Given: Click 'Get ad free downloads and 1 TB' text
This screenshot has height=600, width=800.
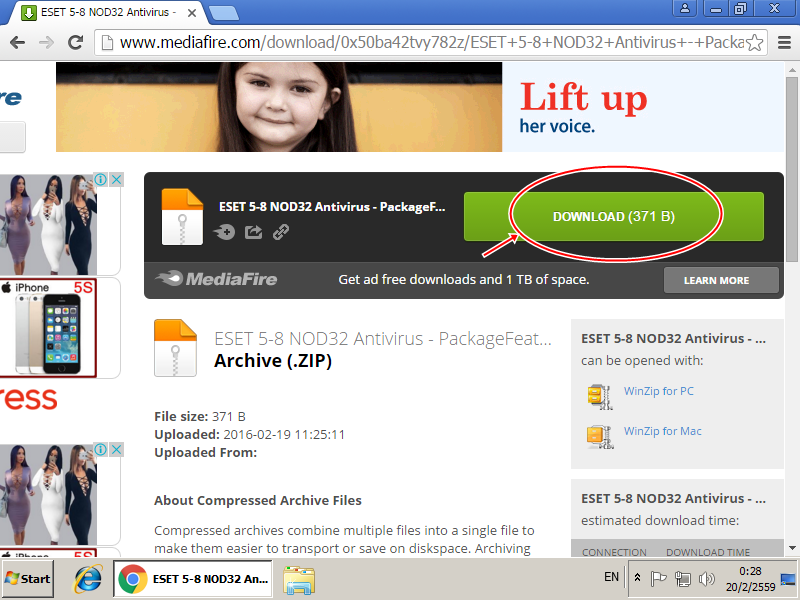Looking at the screenshot, I should [x=464, y=280].
